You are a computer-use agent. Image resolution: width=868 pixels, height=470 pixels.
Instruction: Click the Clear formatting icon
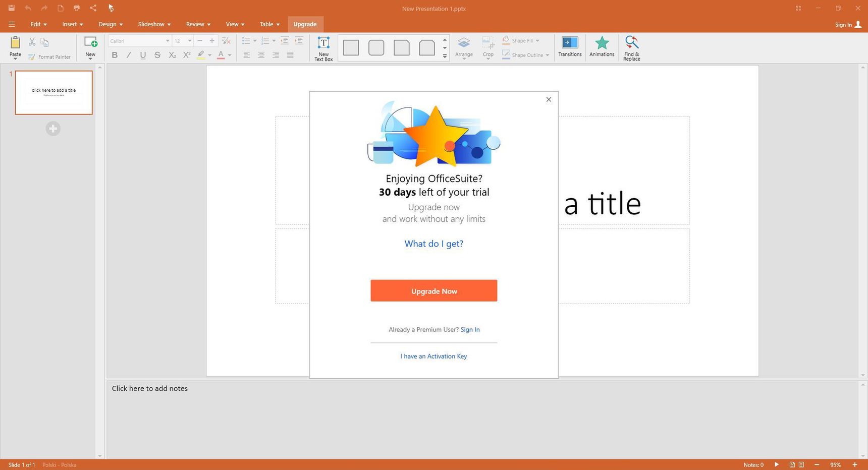coord(227,41)
